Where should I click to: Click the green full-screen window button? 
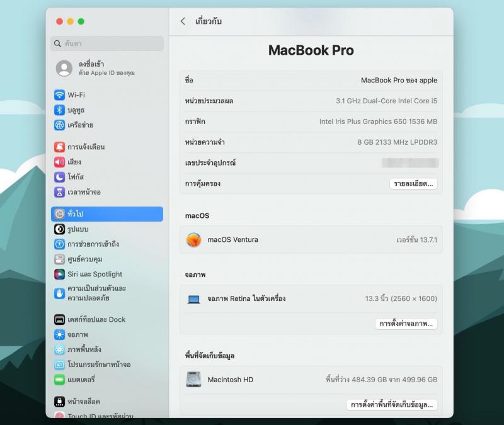[x=81, y=21]
